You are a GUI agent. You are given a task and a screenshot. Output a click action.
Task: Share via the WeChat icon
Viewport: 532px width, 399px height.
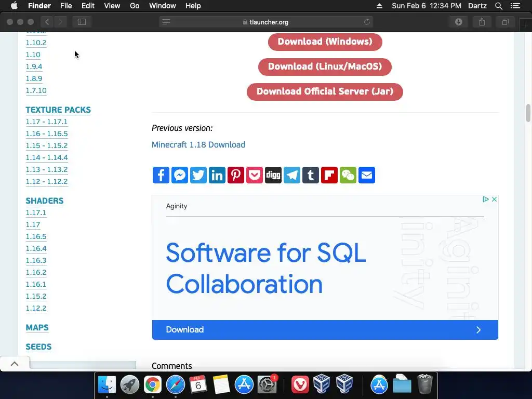(x=348, y=175)
